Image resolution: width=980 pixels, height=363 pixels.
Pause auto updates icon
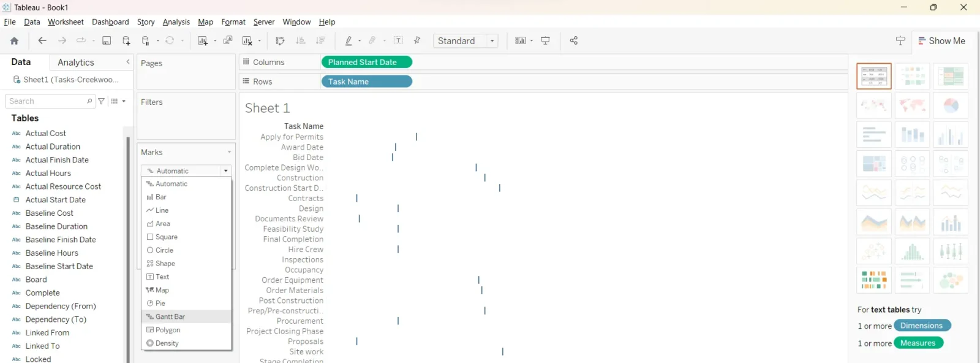[146, 40]
